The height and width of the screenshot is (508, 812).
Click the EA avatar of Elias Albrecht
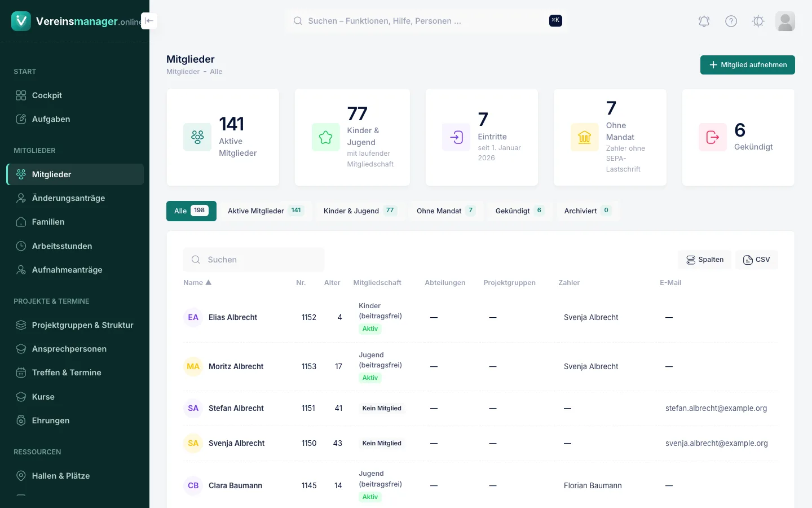[193, 317]
